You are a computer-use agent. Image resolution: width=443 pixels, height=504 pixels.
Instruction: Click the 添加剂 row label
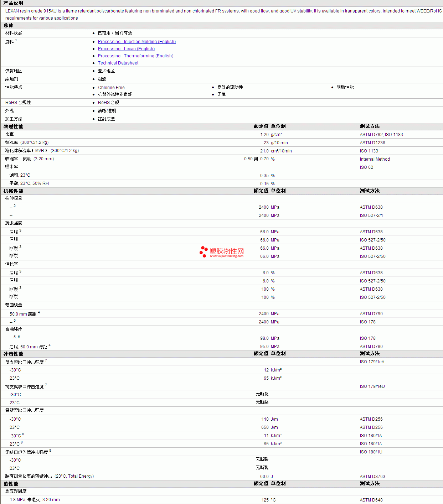click(x=12, y=79)
